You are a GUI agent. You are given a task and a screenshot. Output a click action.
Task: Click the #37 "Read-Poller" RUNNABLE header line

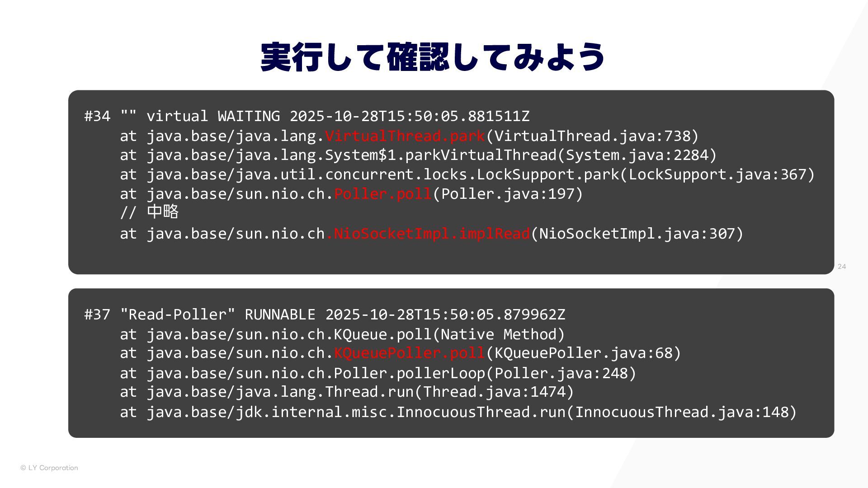coord(325,314)
